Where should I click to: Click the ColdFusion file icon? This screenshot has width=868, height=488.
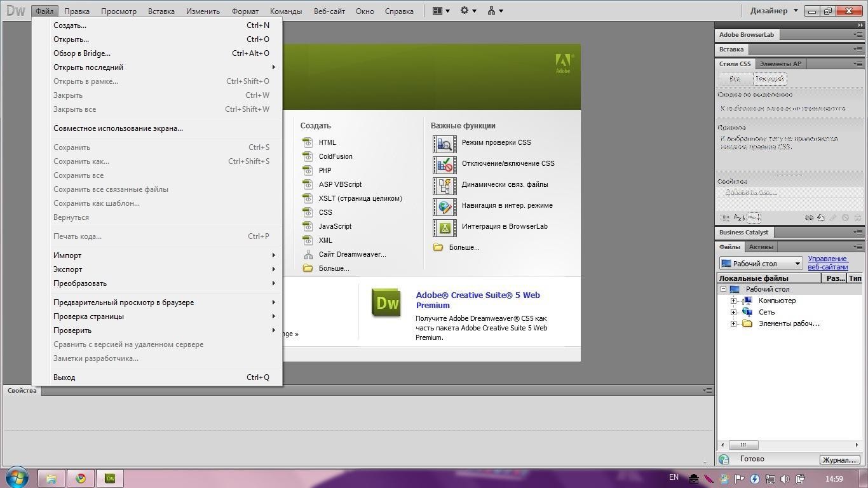click(308, 156)
